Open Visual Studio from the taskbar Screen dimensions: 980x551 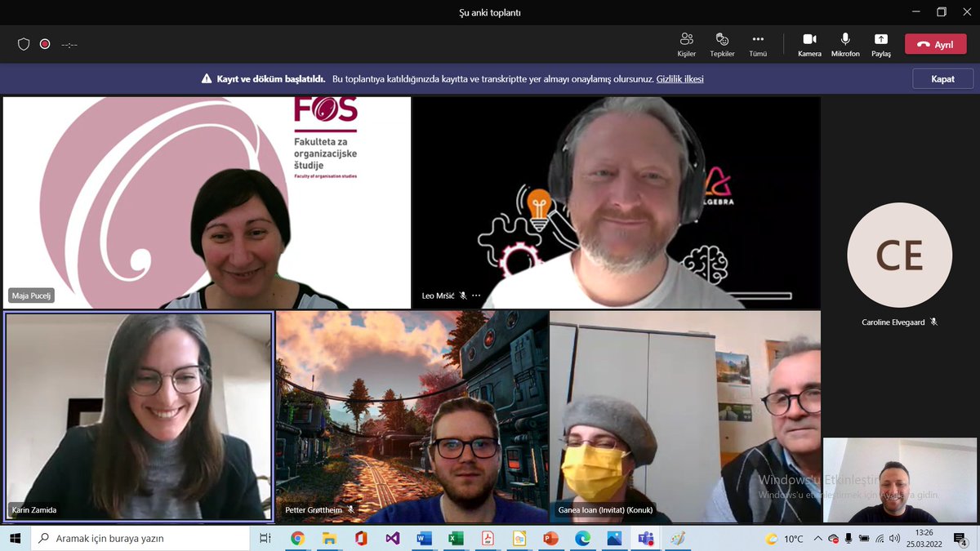(393, 539)
